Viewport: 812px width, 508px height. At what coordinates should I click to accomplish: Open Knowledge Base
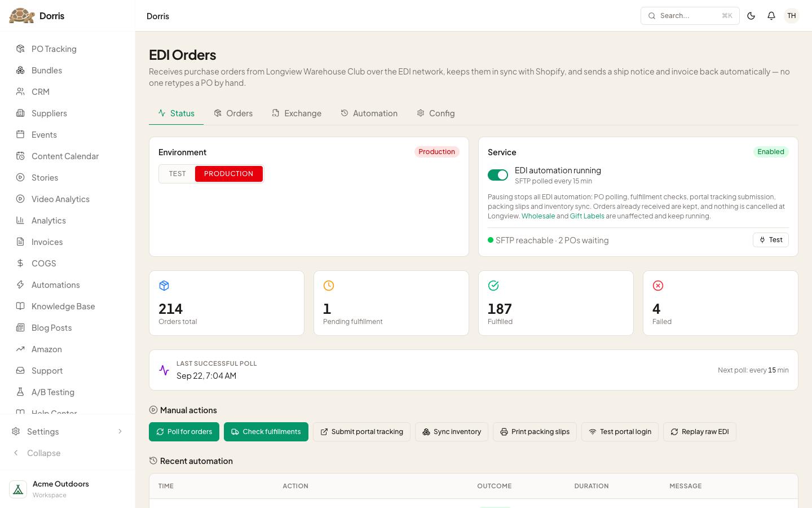click(68, 306)
